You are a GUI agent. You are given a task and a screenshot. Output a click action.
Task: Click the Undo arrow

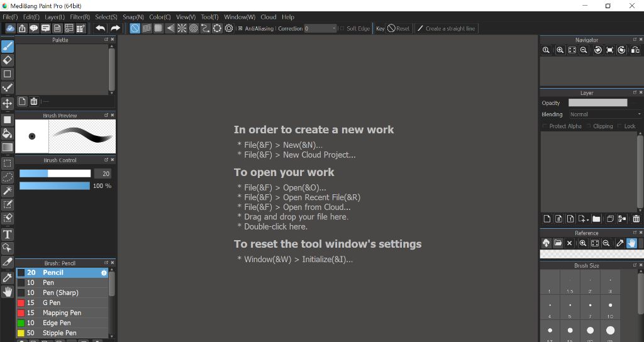[x=100, y=28]
